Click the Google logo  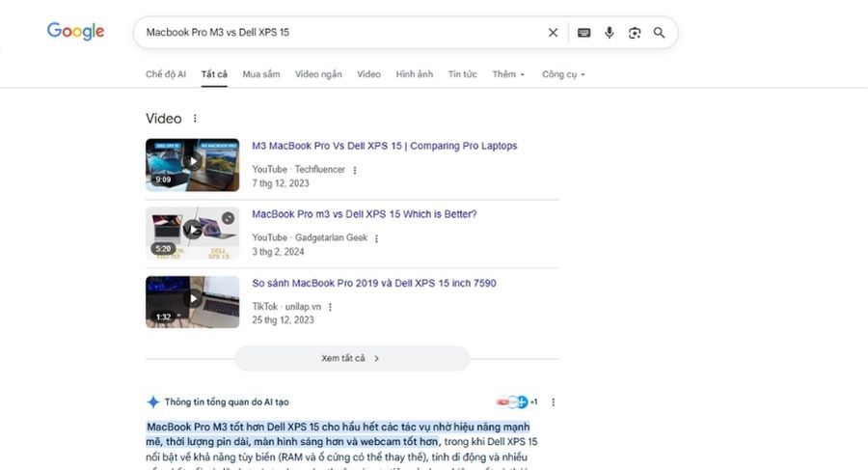tap(75, 31)
